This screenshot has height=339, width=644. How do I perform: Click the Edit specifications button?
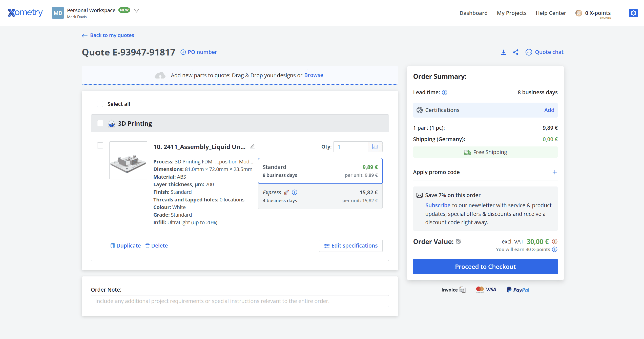click(x=351, y=246)
